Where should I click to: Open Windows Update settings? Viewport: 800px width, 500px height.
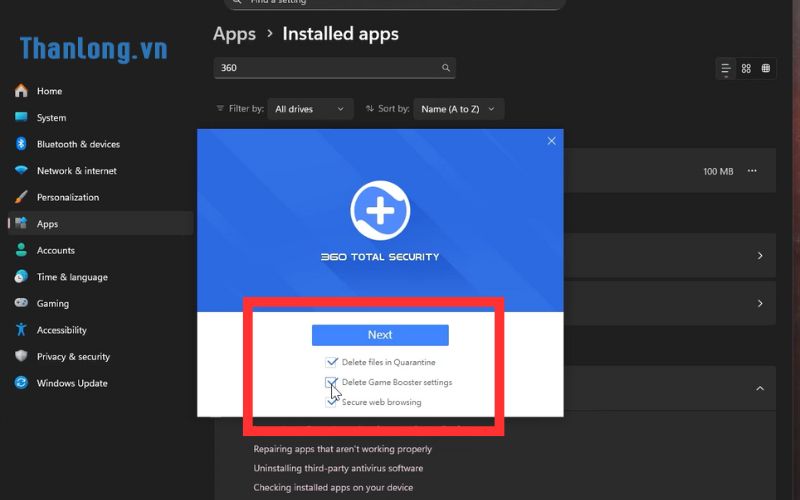point(72,383)
